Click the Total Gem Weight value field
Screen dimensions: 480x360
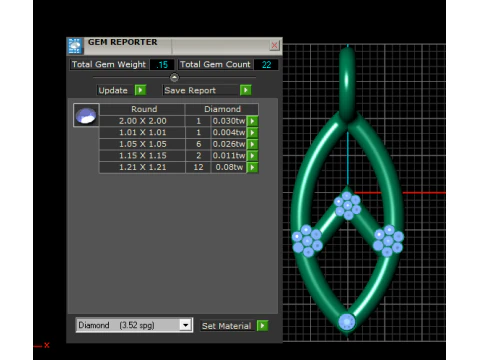pyautogui.click(x=162, y=65)
